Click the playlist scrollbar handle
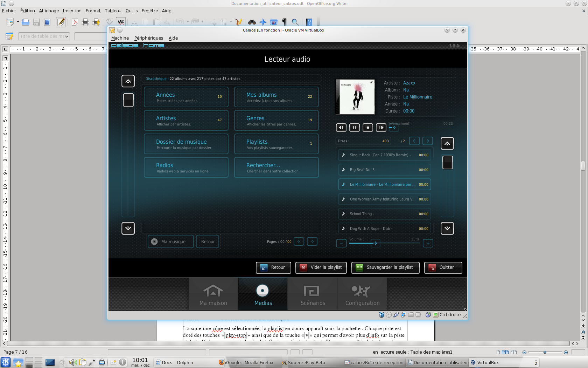 (448, 162)
